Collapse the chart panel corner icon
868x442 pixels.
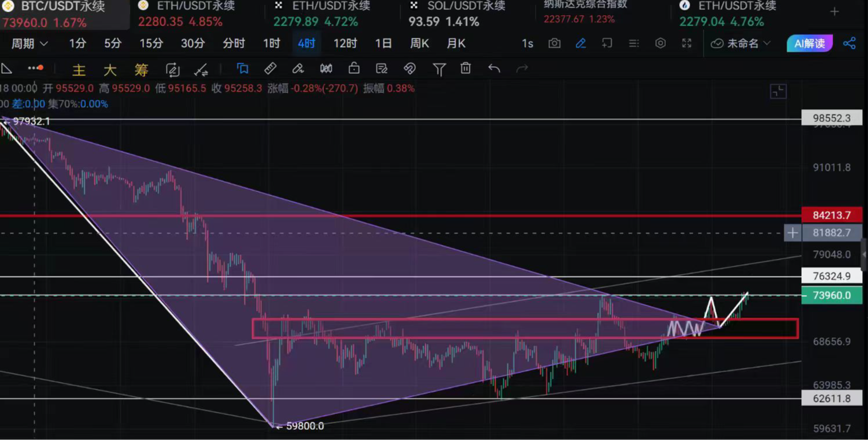(778, 91)
